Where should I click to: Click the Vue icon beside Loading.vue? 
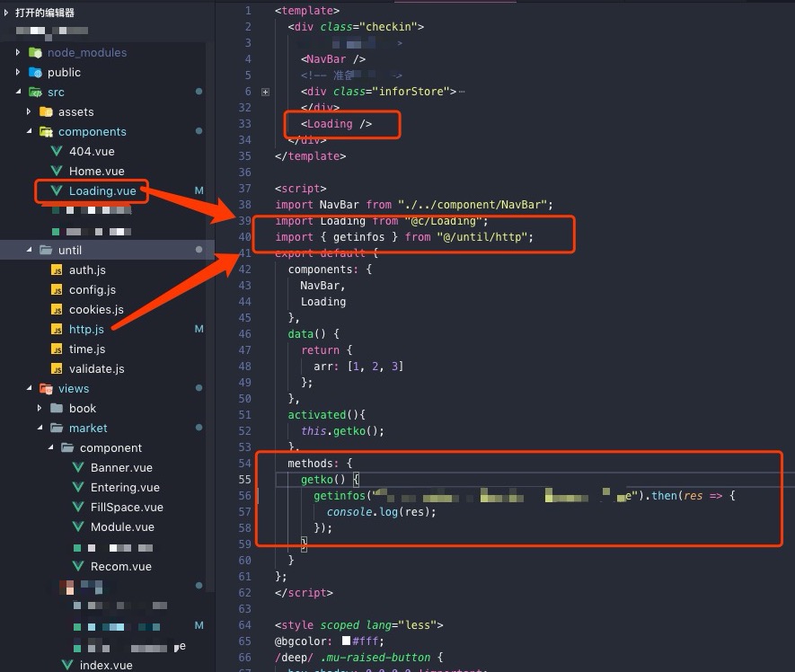(x=57, y=190)
